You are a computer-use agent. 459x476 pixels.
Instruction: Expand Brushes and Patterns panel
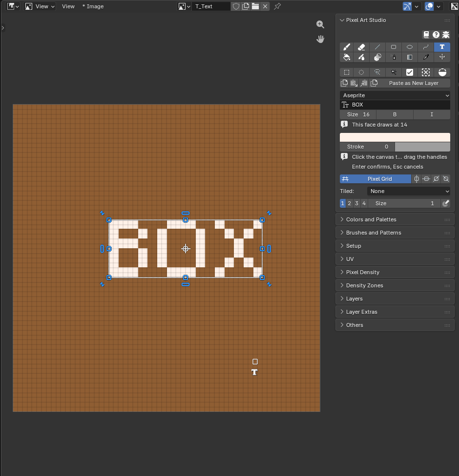pos(395,233)
